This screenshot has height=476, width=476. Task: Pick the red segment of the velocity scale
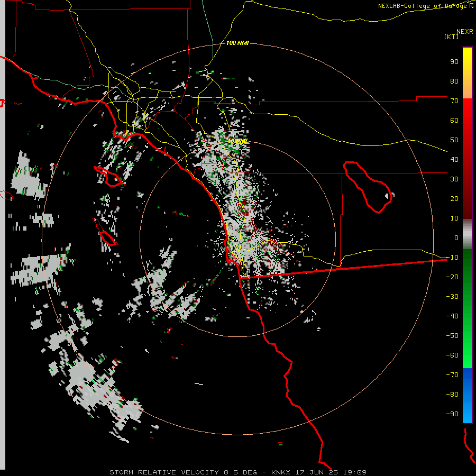point(467,159)
